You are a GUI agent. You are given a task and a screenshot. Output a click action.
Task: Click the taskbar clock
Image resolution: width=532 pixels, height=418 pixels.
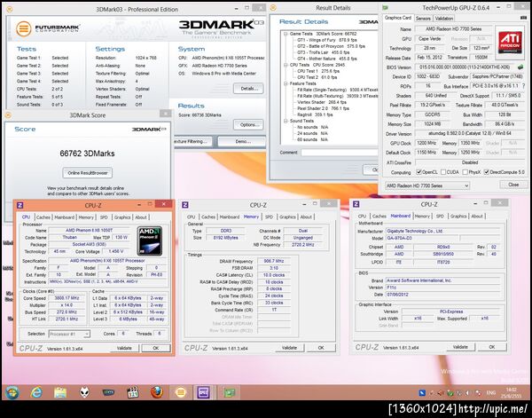(x=511, y=393)
